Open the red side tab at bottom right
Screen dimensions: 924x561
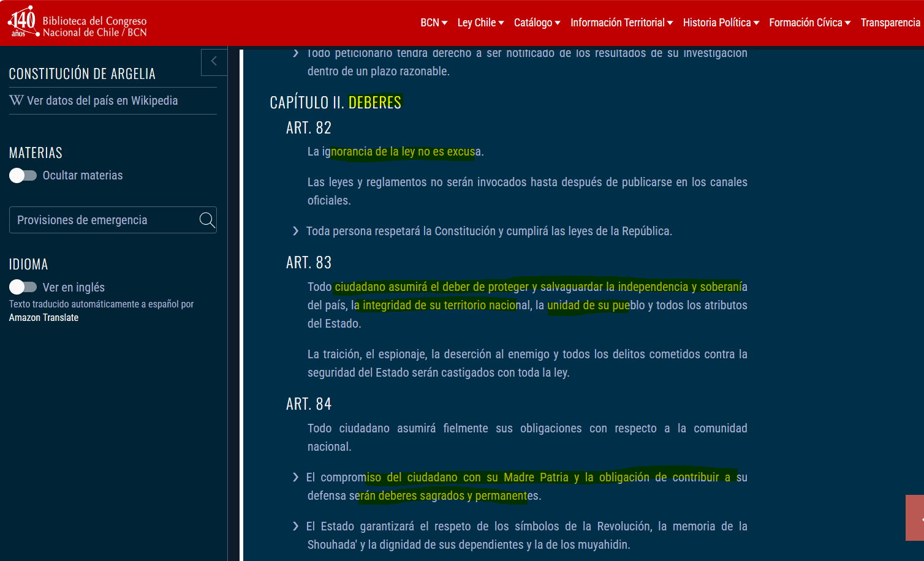[915, 518]
